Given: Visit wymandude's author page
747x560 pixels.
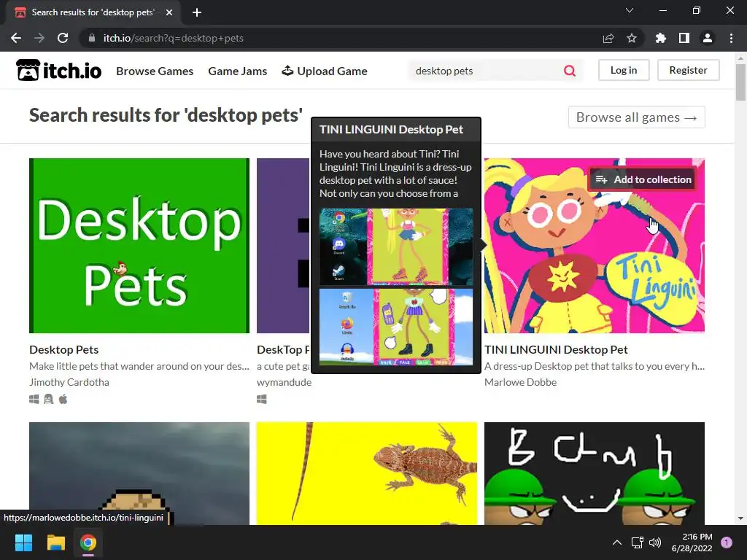Looking at the screenshot, I should tap(284, 382).
